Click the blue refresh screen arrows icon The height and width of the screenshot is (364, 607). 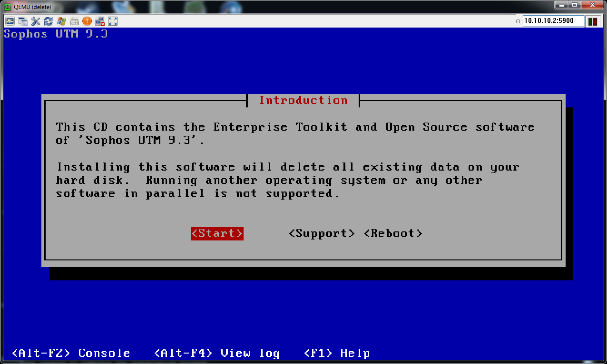pos(49,21)
